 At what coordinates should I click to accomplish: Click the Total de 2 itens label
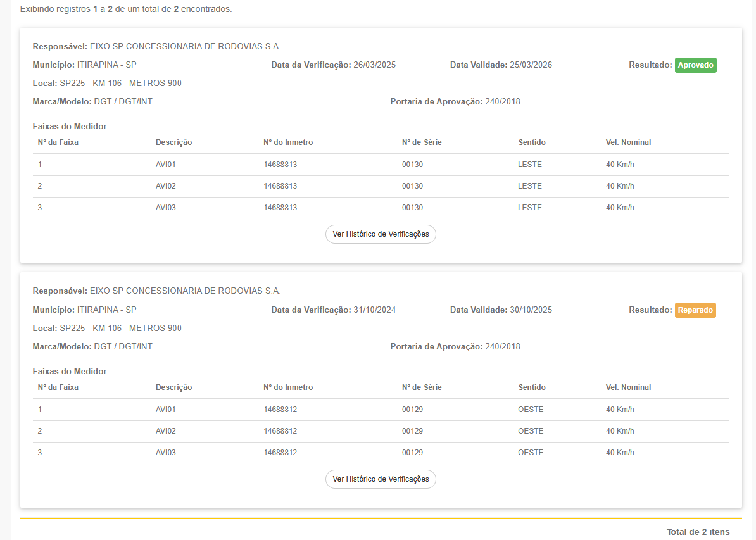(x=698, y=532)
